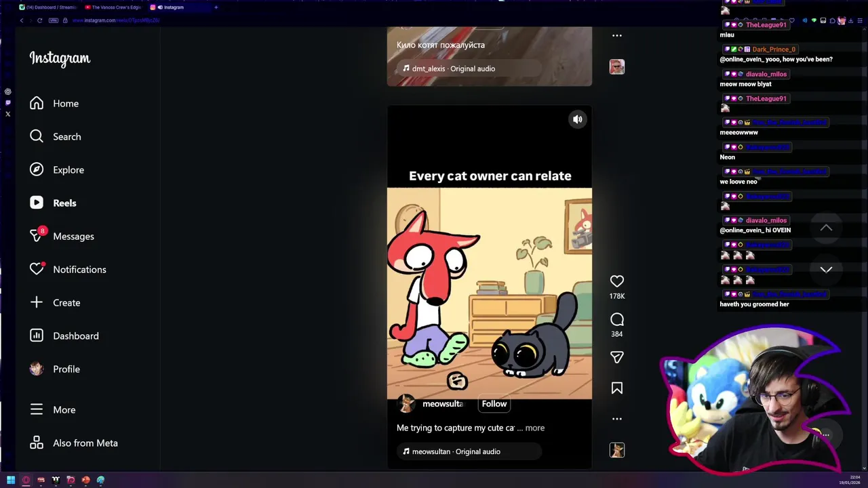Image resolution: width=868 pixels, height=488 pixels.
Task: Click the Create plus icon
Action: 37,303
